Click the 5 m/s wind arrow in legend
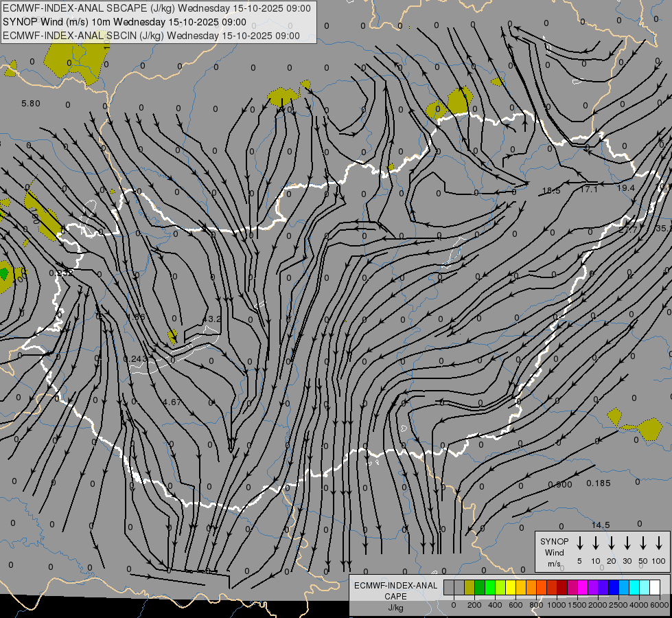 [x=579, y=543]
